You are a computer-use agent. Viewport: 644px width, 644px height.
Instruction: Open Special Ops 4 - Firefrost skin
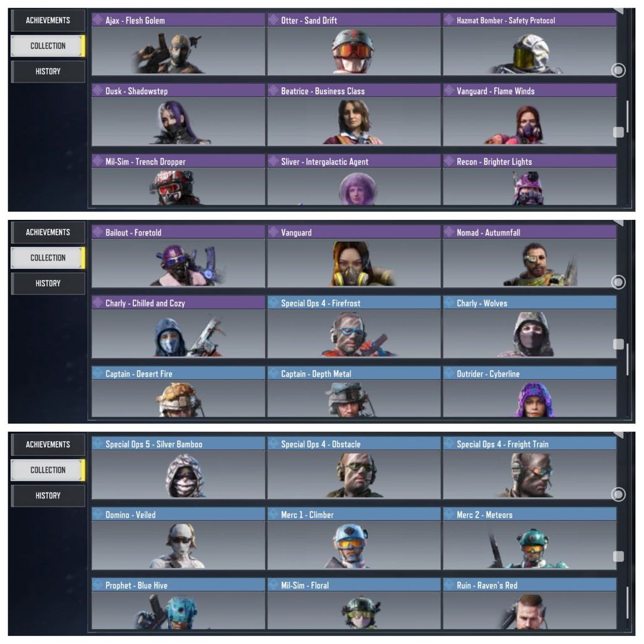[x=353, y=327]
